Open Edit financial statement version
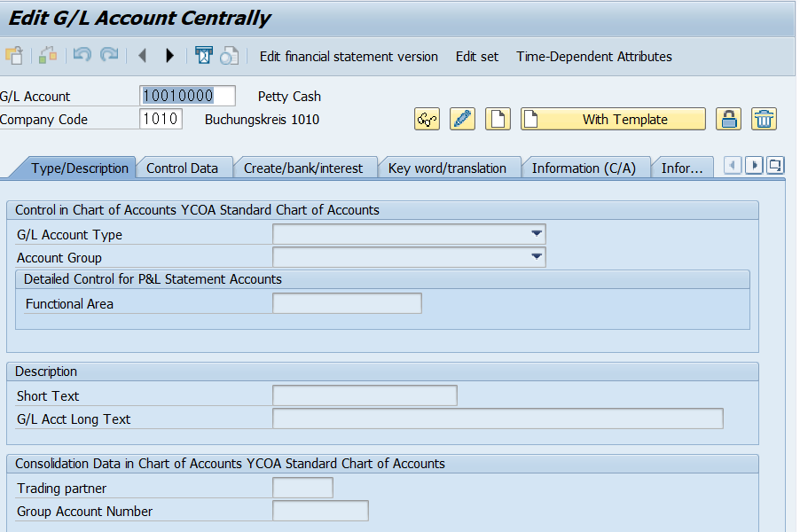The height and width of the screenshot is (532, 800). point(349,57)
